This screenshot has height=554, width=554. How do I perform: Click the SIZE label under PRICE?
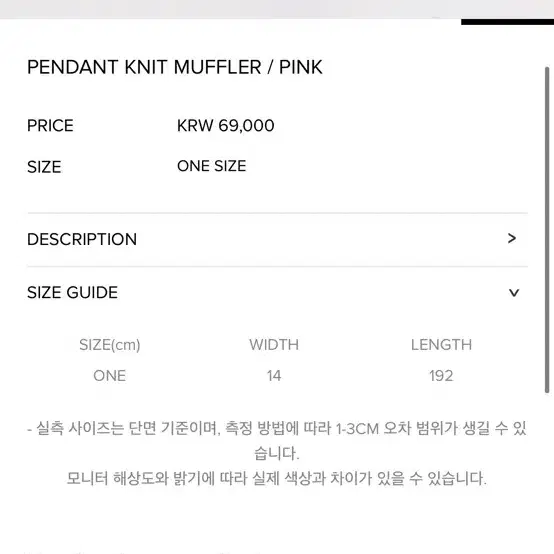pos(44,167)
